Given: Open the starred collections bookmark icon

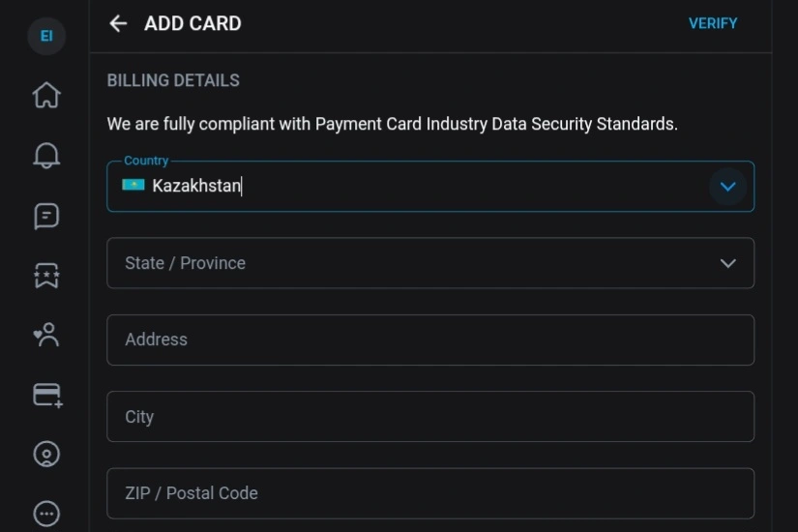Looking at the screenshot, I should click(x=45, y=276).
